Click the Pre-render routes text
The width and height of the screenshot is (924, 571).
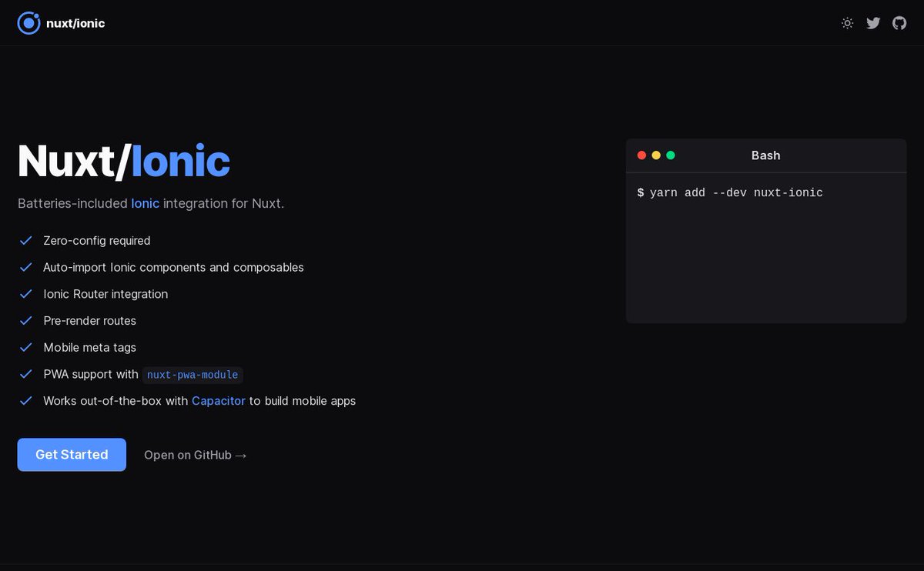coord(89,321)
